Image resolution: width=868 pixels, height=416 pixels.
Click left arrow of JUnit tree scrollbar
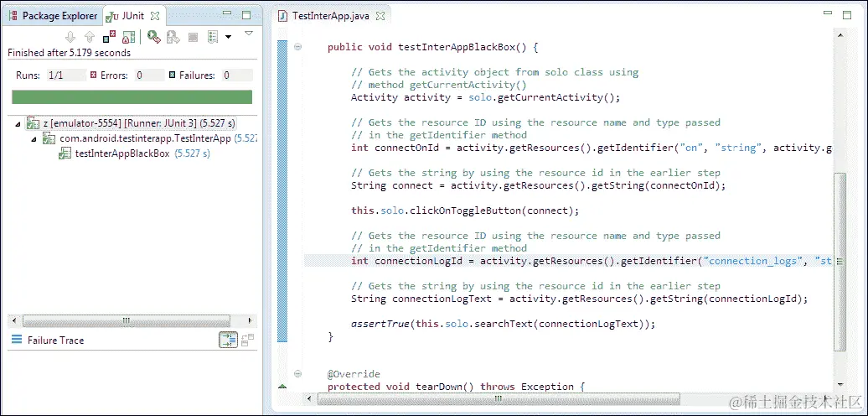click(14, 320)
